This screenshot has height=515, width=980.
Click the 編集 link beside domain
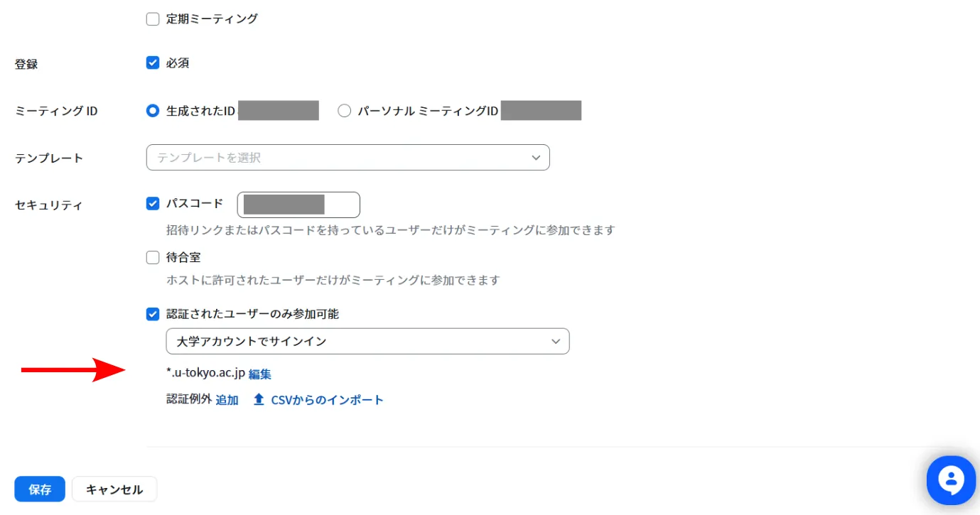[x=260, y=374]
